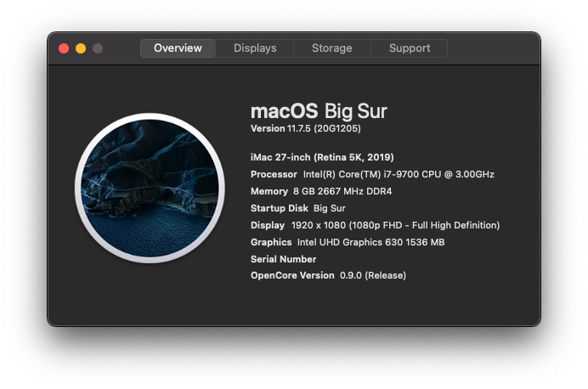Click the macOS Big Sur title
The width and height of the screenshot is (588, 389).
click(319, 111)
